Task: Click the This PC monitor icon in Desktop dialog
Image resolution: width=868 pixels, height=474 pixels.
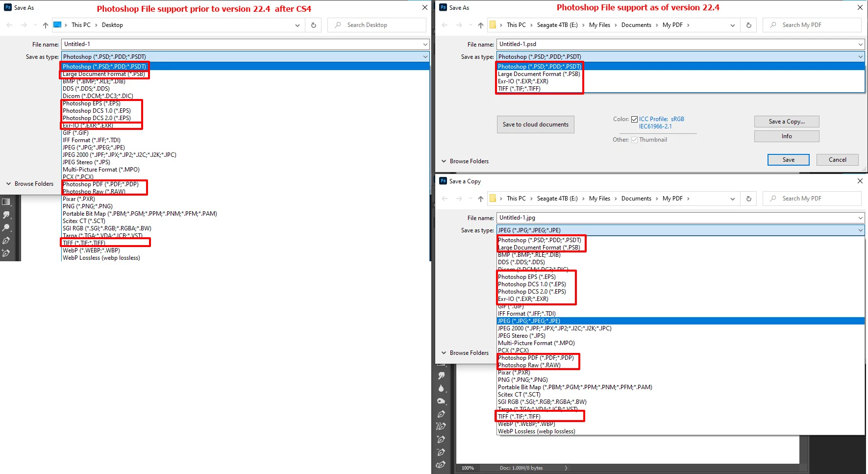Action: tap(57, 25)
